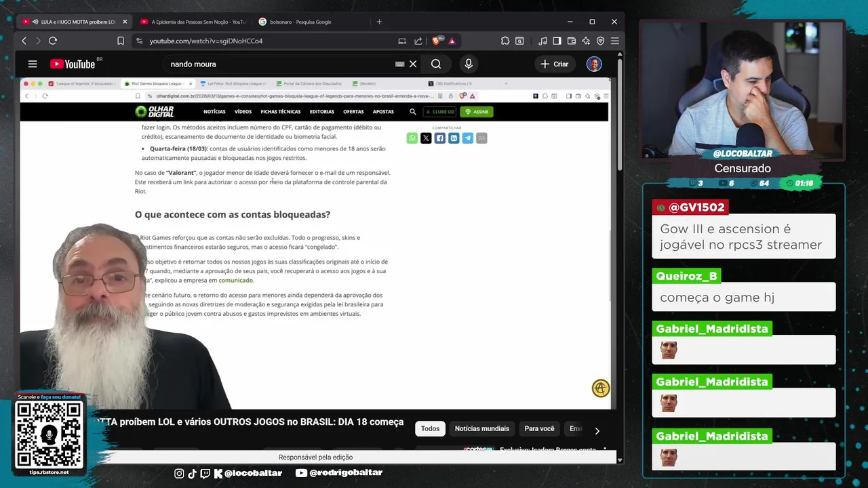868x488 pixels.
Task: Click FICHAS TÉCNICAS in the Olhar Digital menu
Action: pyautogui.click(x=281, y=112)
